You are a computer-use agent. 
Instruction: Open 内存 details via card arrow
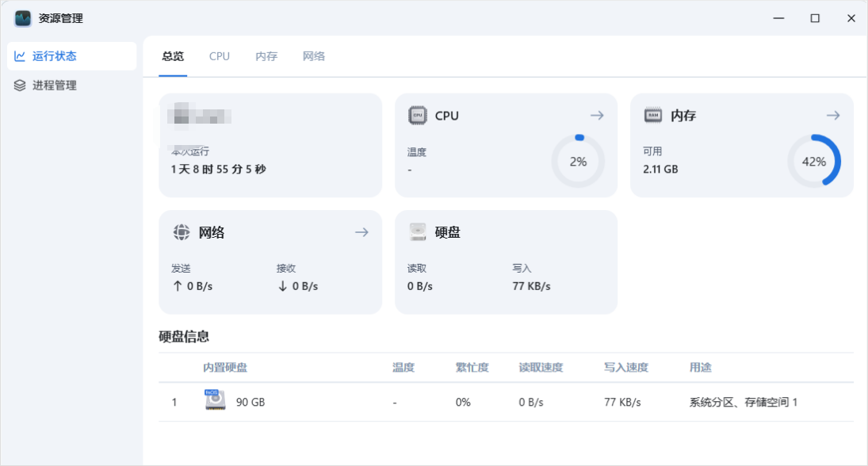click(x=832, y=116)
